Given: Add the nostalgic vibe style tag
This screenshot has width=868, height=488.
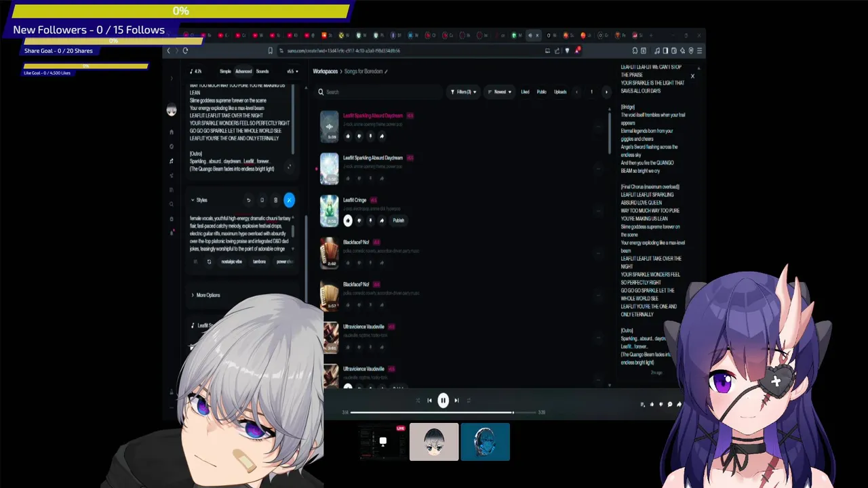Looking at the screenshot, I should pyautogui.click(x=231, y=262).
